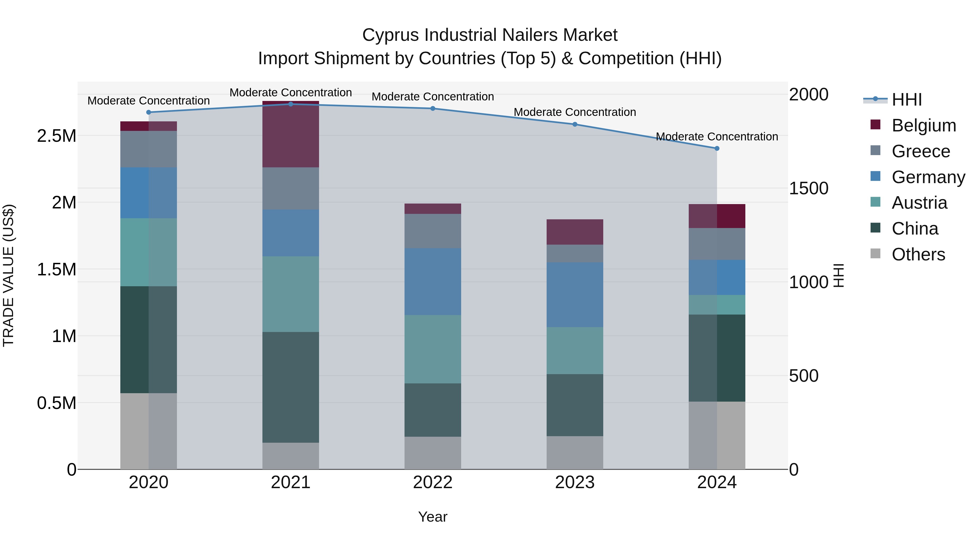Image resolution: width=980 pixels, height=551 pixels.
Task: Click the 2024 Germany bar segment
Action: (x=717, y=278)
